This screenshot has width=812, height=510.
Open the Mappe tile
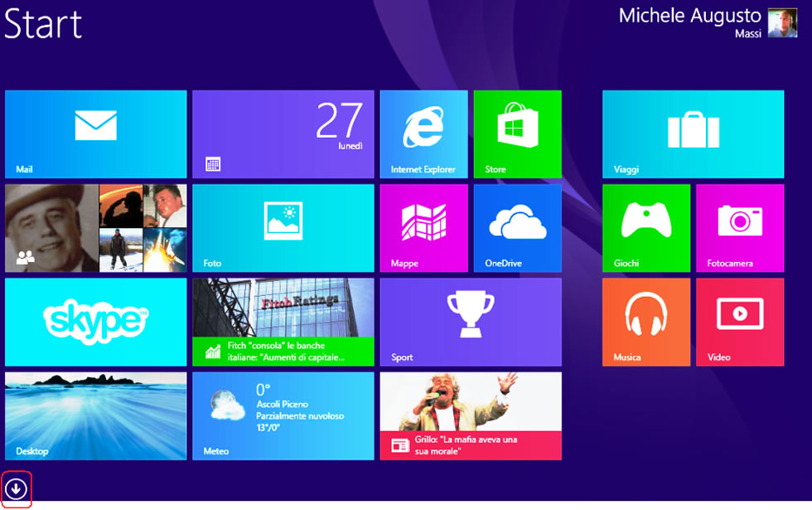pyautogui.click(x=423, y=228)
